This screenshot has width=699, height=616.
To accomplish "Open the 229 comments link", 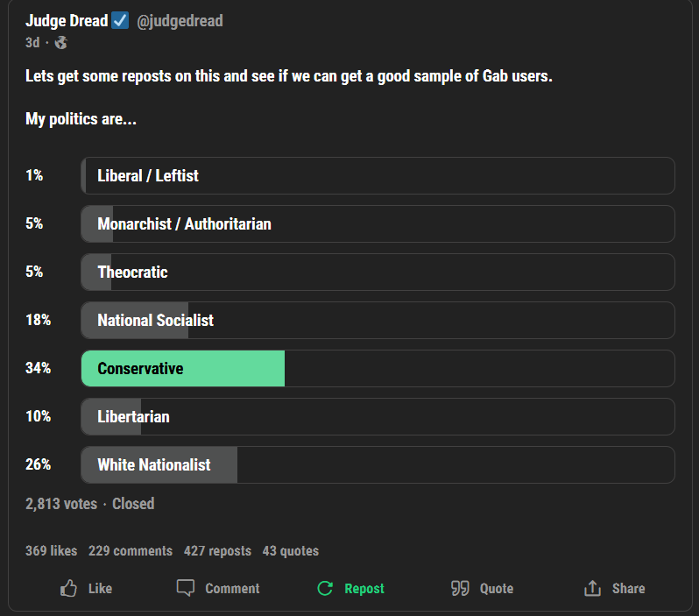I will (x=131, y=551).
